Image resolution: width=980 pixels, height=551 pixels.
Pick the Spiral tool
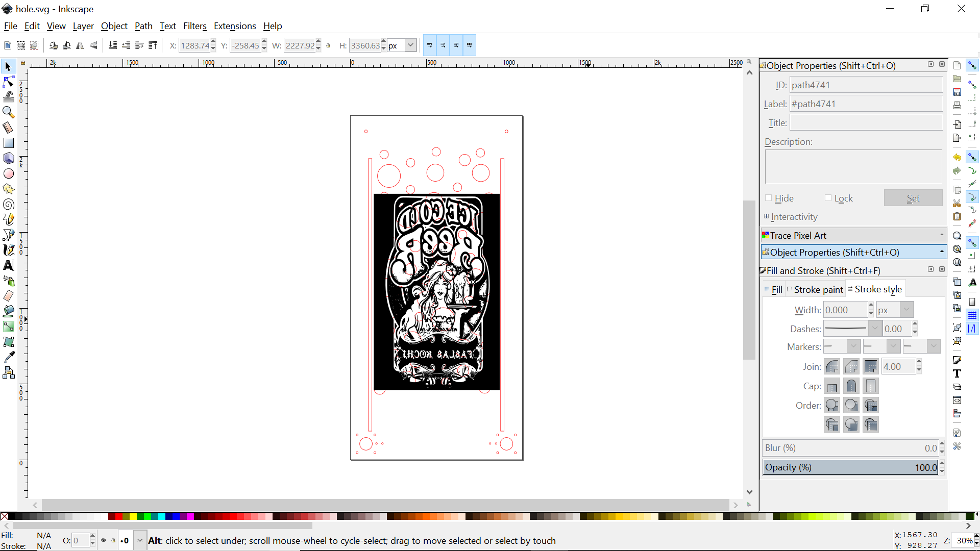(x=9, y=205)
